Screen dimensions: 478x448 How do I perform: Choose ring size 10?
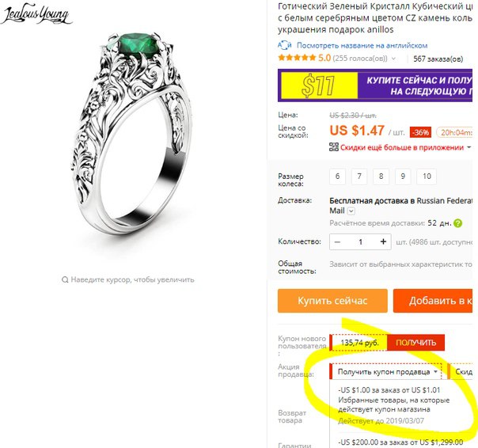pos(427,177)
